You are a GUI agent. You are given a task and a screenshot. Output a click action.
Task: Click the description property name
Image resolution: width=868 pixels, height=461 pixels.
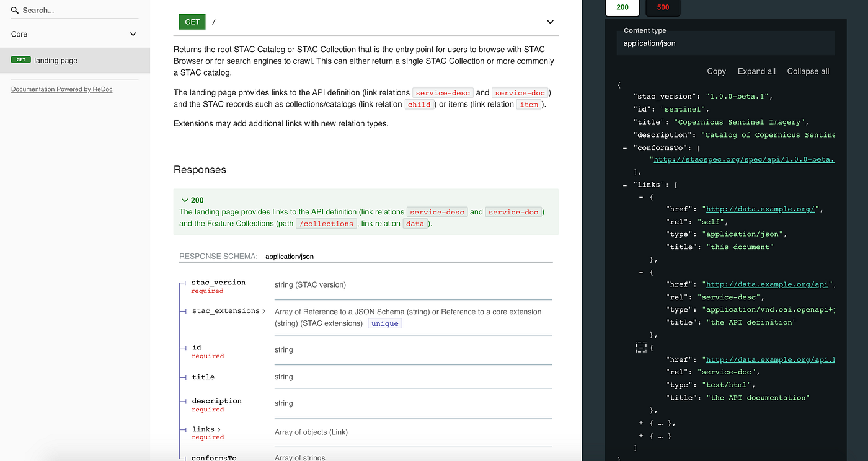coord(216,401)
